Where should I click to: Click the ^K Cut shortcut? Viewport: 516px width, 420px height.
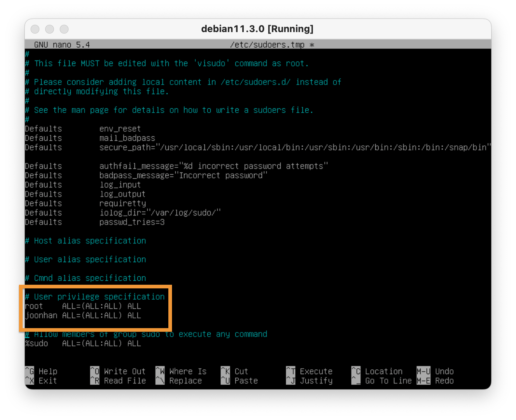(x=234, y=371)
